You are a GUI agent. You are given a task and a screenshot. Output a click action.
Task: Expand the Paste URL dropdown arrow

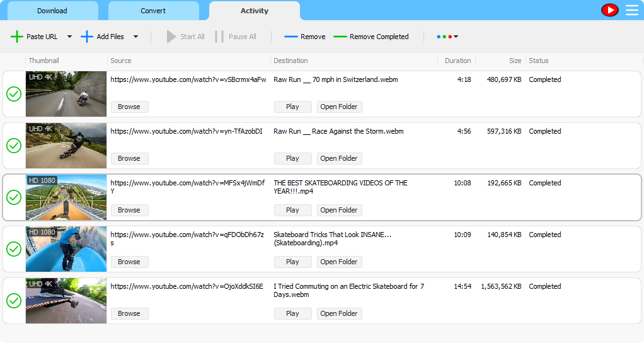[69, 37]
